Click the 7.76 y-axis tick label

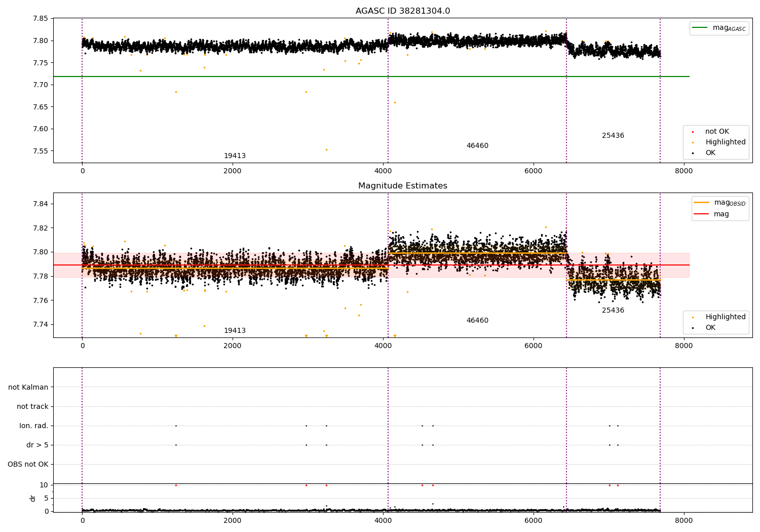[41, 300]
